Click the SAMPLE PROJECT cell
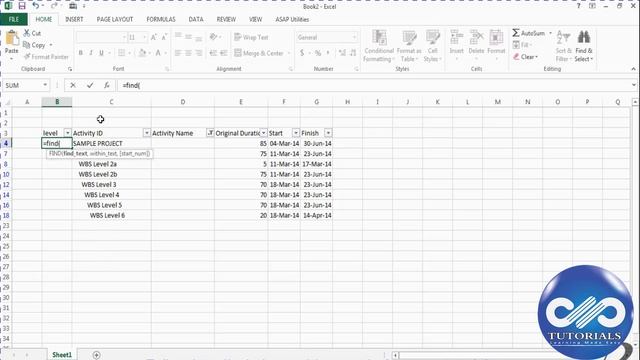The width and height of the screenshot is (640, 360). pyautogui.click(x=111, y=143)
